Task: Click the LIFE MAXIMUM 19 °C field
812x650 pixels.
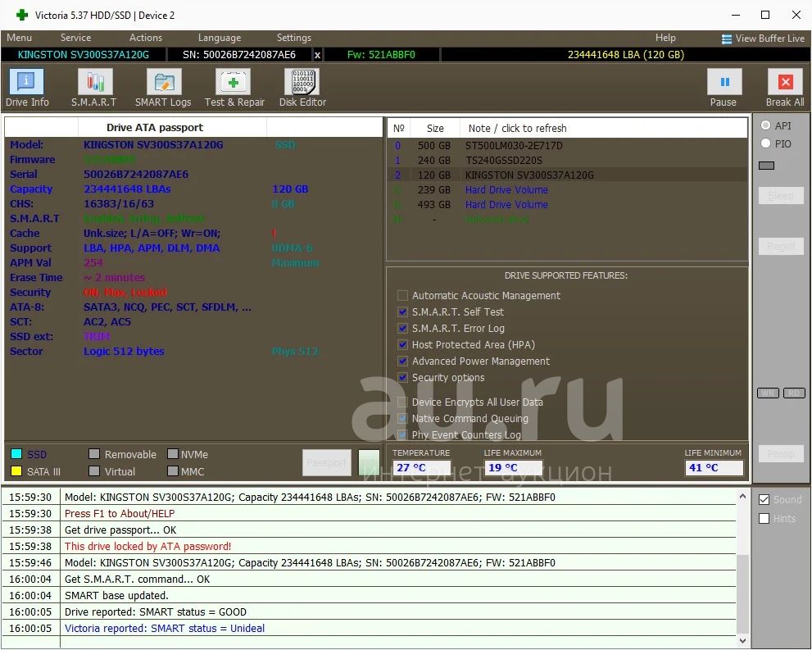Action: (513, 468)
